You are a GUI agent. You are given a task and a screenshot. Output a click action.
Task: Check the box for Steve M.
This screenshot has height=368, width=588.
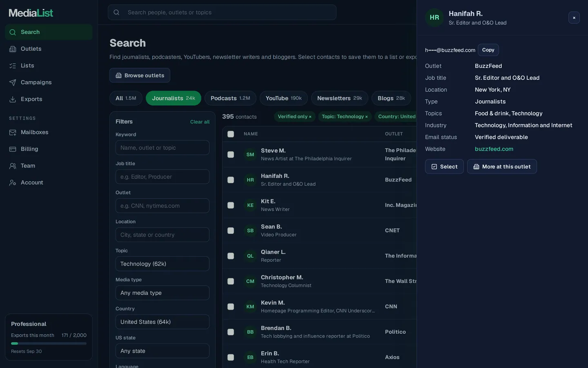coord(231,155)
